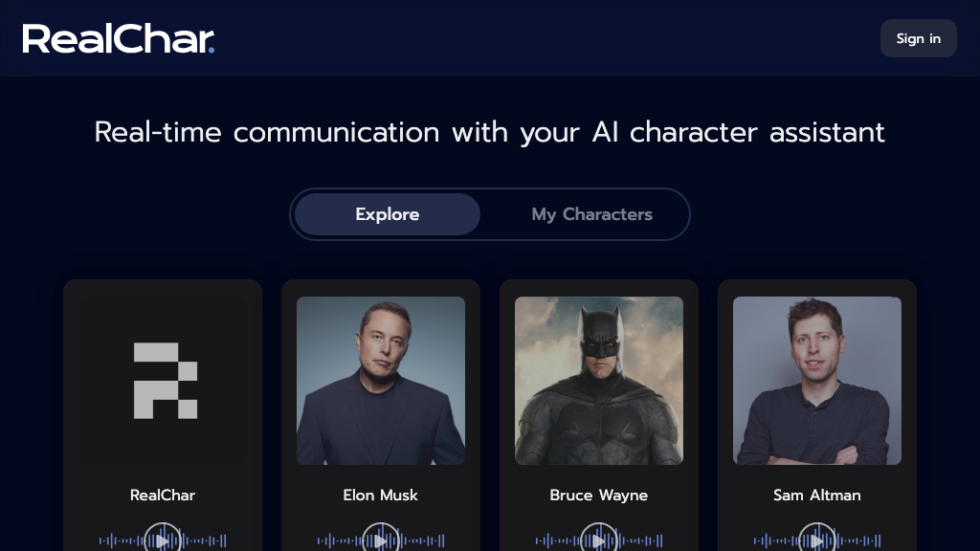980x551 pixels.
Task: Click the Bruce Wayne name label
Action: [x=599, y=496]
